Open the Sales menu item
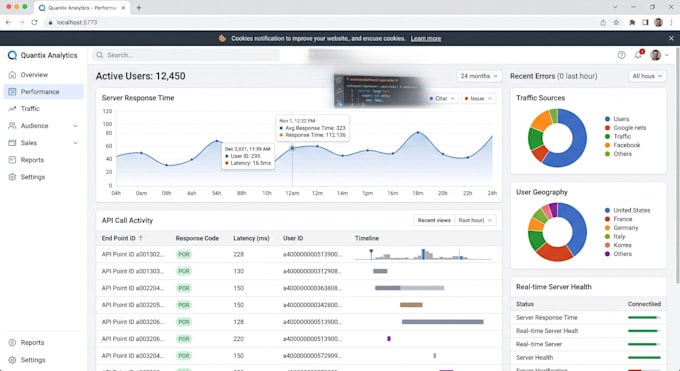 43,143
